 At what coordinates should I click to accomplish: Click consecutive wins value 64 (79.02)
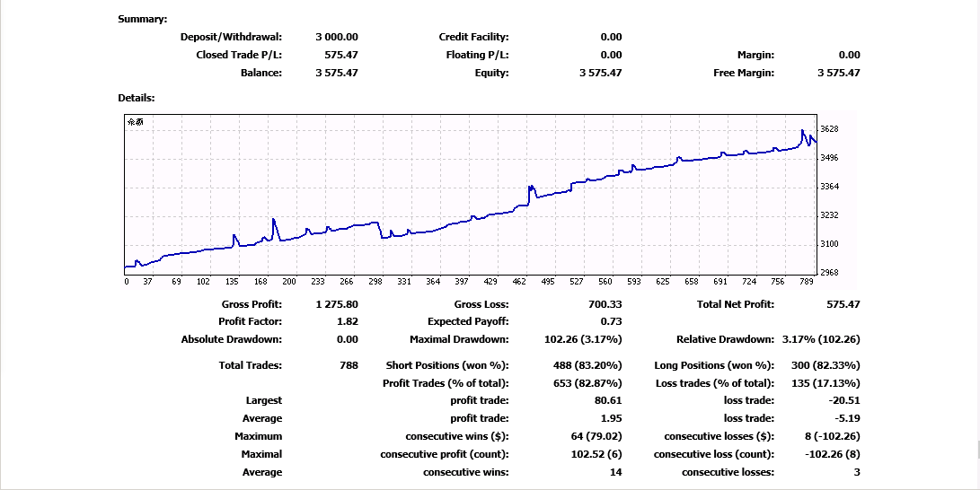596,436
